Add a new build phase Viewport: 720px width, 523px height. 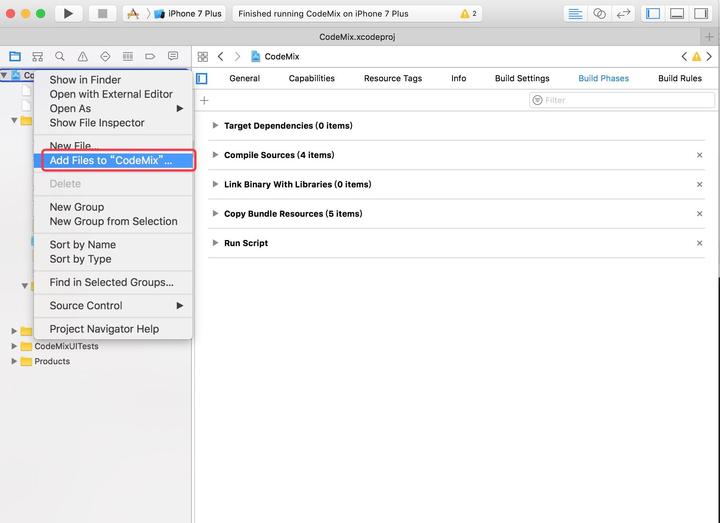[204, 100]
